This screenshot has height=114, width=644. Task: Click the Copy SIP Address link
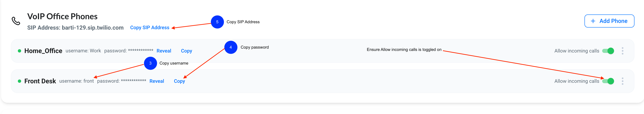pos(150,28)
